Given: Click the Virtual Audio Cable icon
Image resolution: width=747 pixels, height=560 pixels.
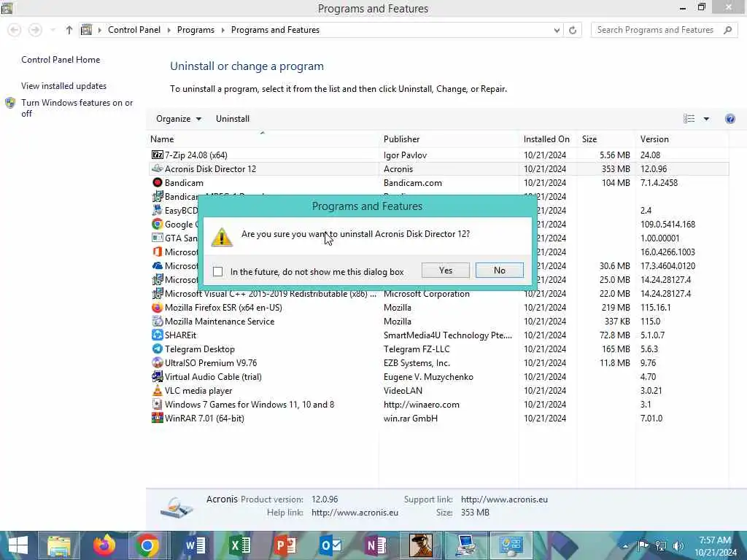Looking at the screenshot, I should pos(158,376).
